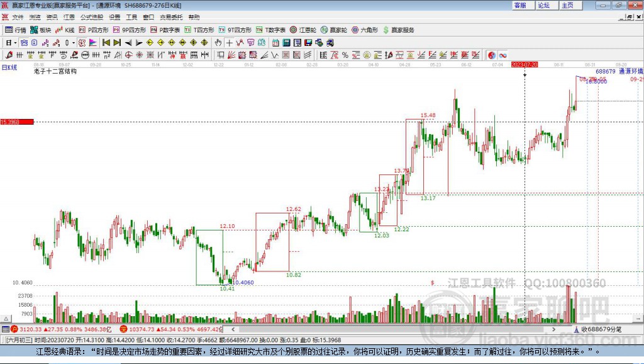The width and height of the screenshot is (644, 364).
Task: Click the red flag chart icon
Action: click(93, 43)
